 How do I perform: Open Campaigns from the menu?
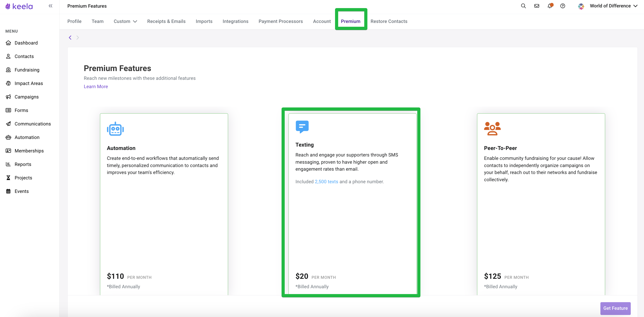point(27,97)
